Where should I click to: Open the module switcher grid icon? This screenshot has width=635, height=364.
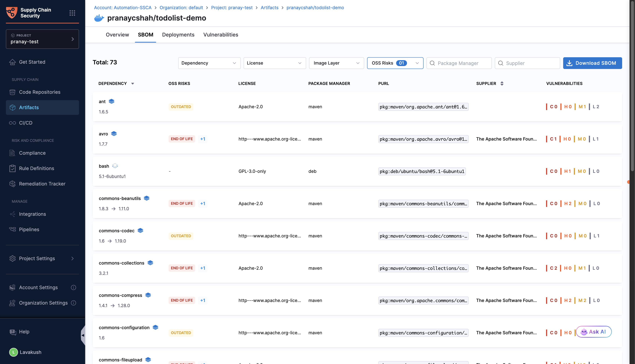point(72,13)
